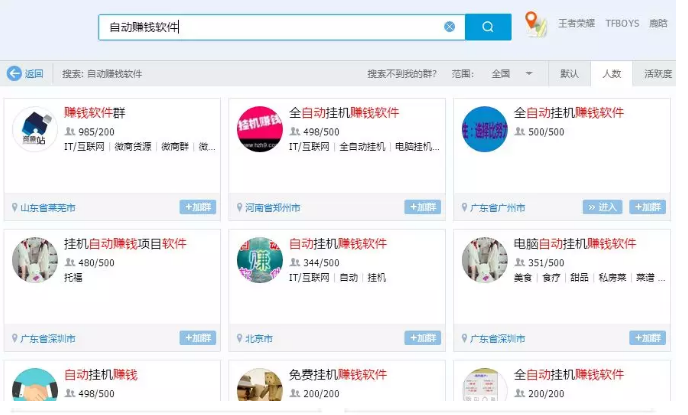The width and height of the screenshot is (688, 415).
Task: Open the 鹿晗 hot search link
Action: click(x=658, y=23)
